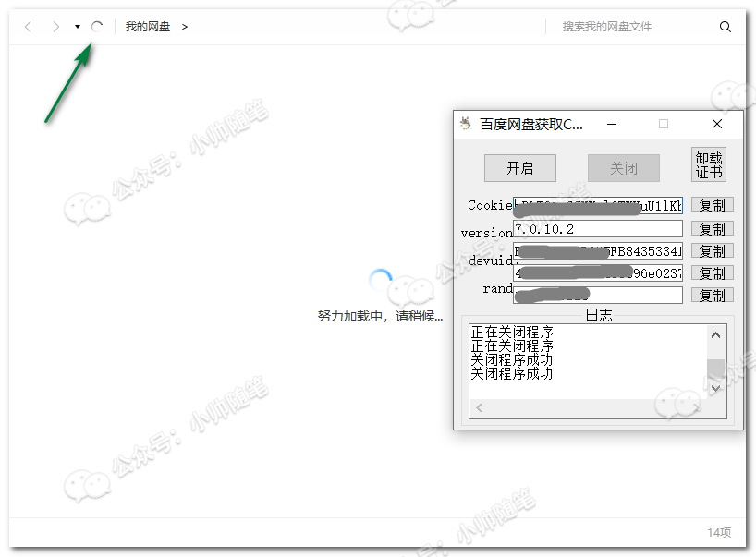Click the first devuid text field
Screen dimensions: 756x557
tap(598, 251)
